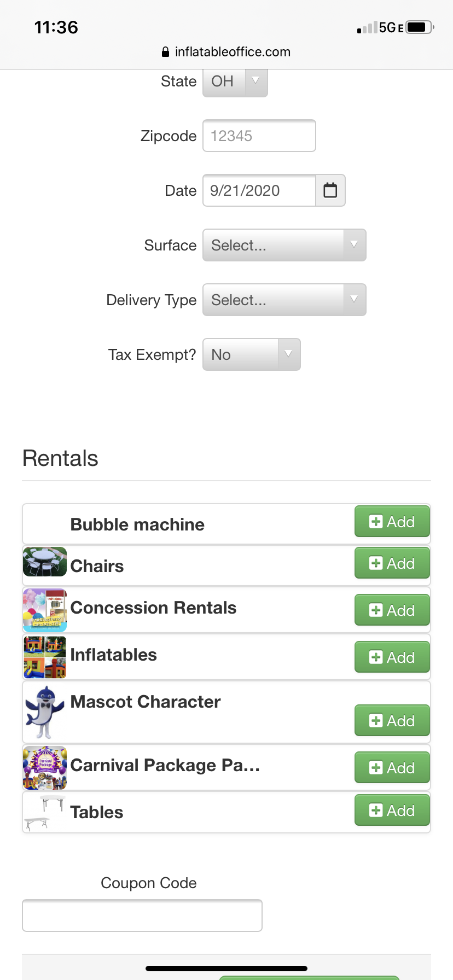Viewport: 453px width, 980px height.
Task: Open the calendar date picker icon
Action: [330, 190]
